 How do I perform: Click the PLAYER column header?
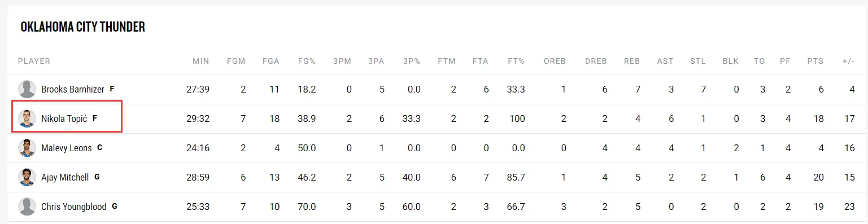click(34, 61)
